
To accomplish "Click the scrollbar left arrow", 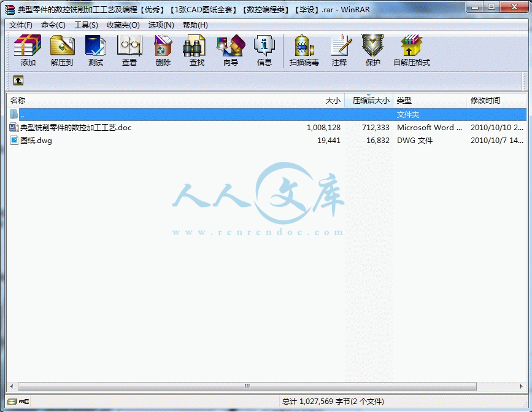I will click(x=12, y=387).
